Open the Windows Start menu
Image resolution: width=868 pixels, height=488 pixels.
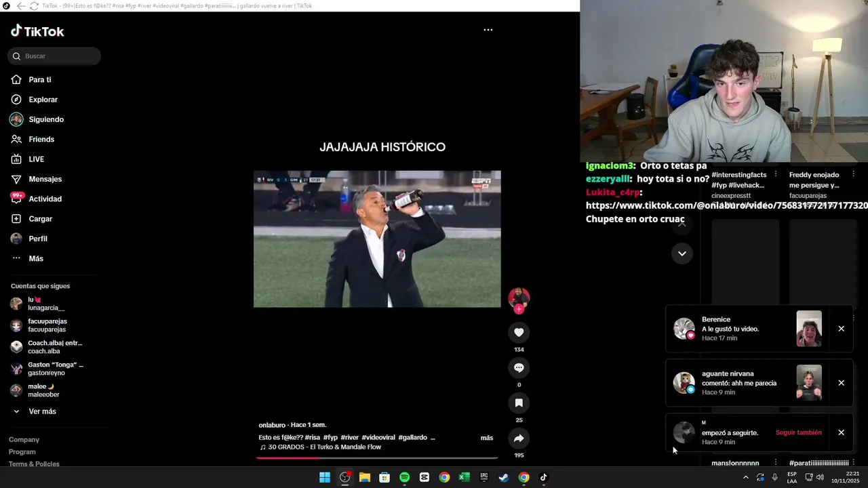click(x=325, y=477)
